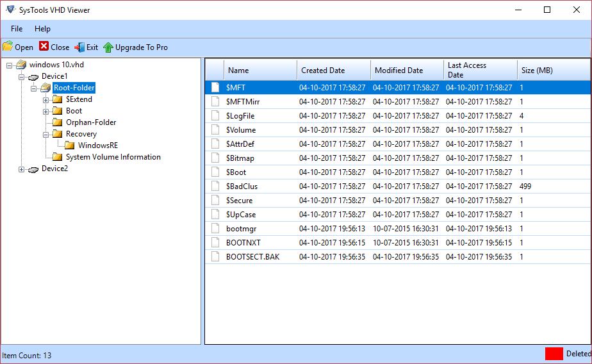The width and height of the screenshot is (592, 364).
Task: Click the file icon beside $AttrDef
Action: click(x=215, y=144)
